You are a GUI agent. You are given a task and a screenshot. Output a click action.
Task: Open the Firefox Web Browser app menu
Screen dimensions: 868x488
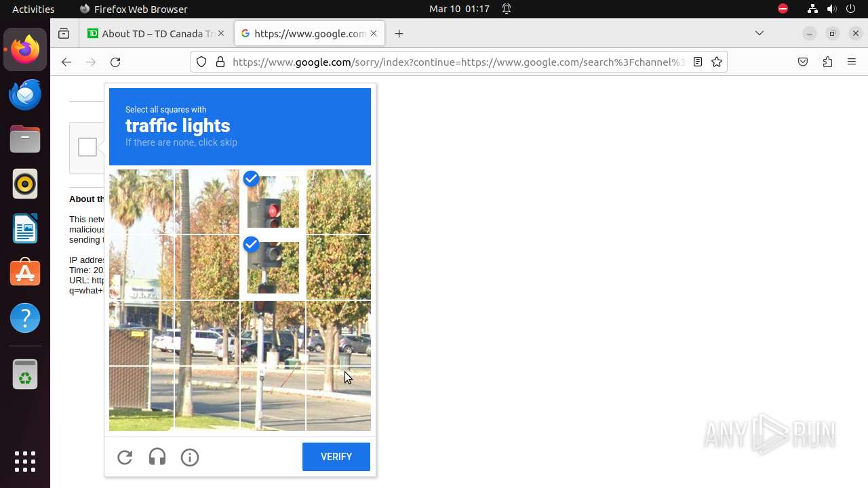coord(134,9)
